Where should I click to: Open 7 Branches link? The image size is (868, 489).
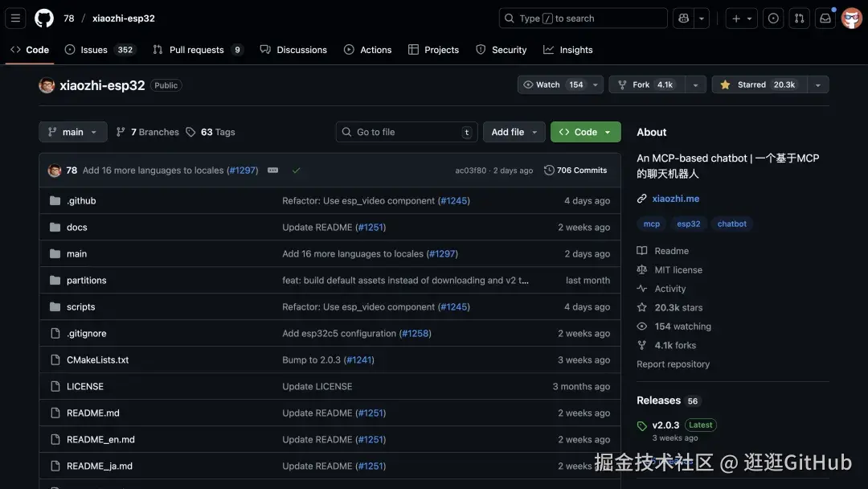(147, 132)
